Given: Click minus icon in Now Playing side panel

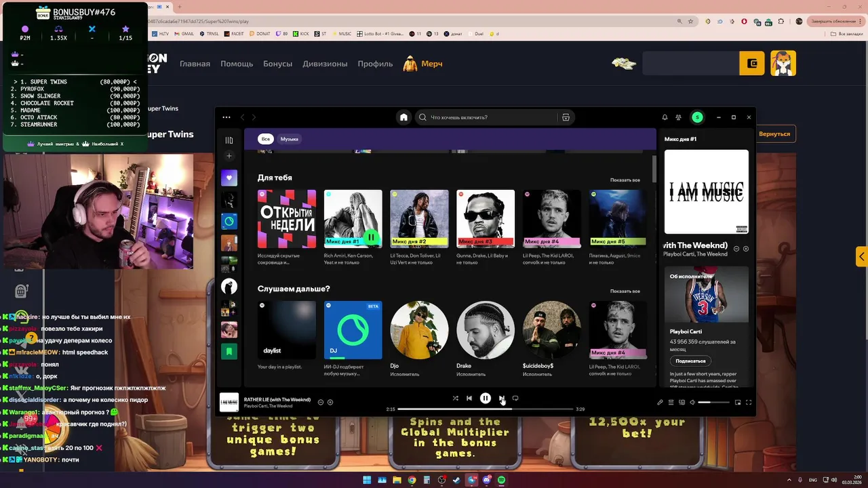Looking at the screenshot, I should coord(736,249).
